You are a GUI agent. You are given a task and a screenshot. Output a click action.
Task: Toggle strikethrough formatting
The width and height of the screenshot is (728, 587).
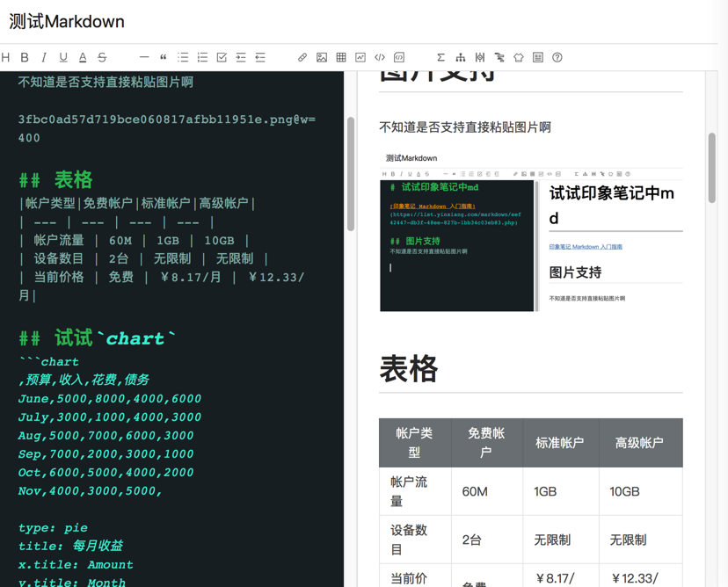tap(102, 57)
